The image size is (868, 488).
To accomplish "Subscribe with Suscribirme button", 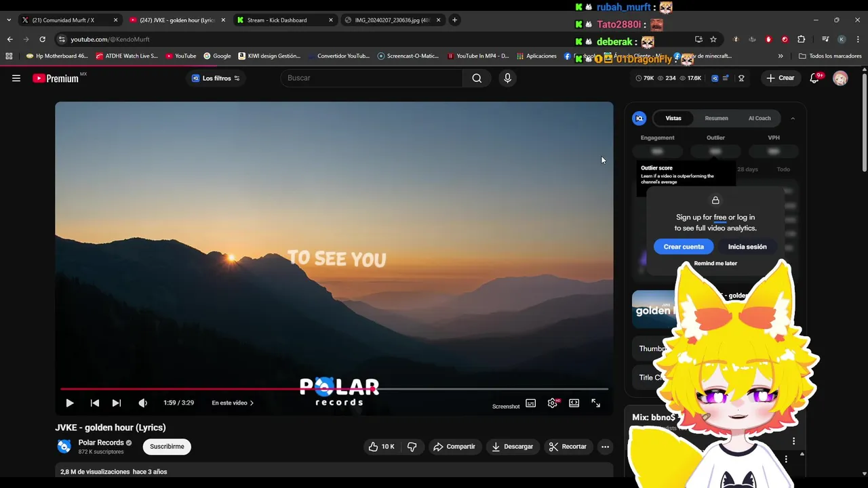I will click(x=167, y=447).
